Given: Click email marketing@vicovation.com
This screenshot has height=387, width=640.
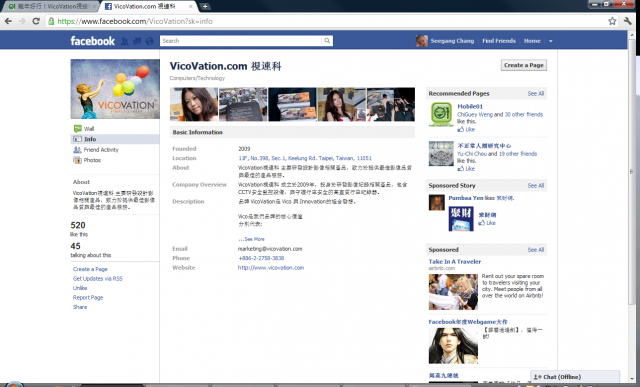Looking at the screenshot, I should tap(270, 249).
